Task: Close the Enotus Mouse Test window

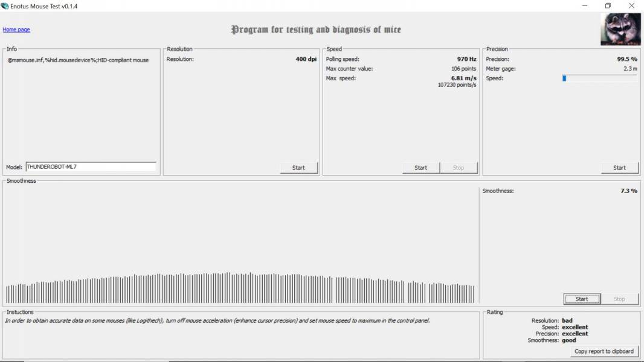Action: (631, 6)
